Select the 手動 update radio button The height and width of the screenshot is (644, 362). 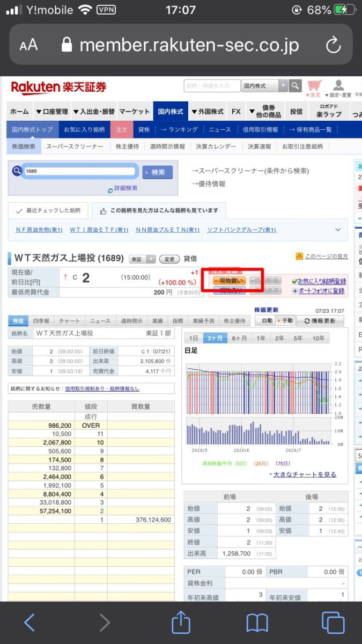coord(278,321)
